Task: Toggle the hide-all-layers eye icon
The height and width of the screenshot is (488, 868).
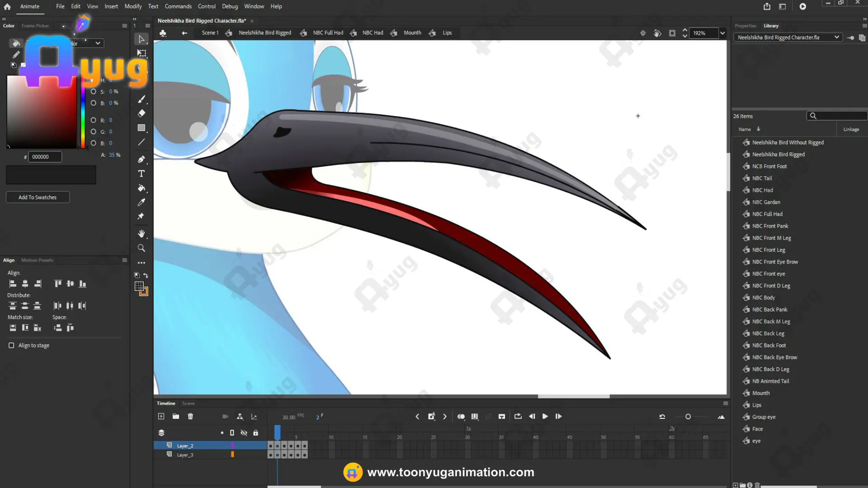Action: (x=244, y=432)
